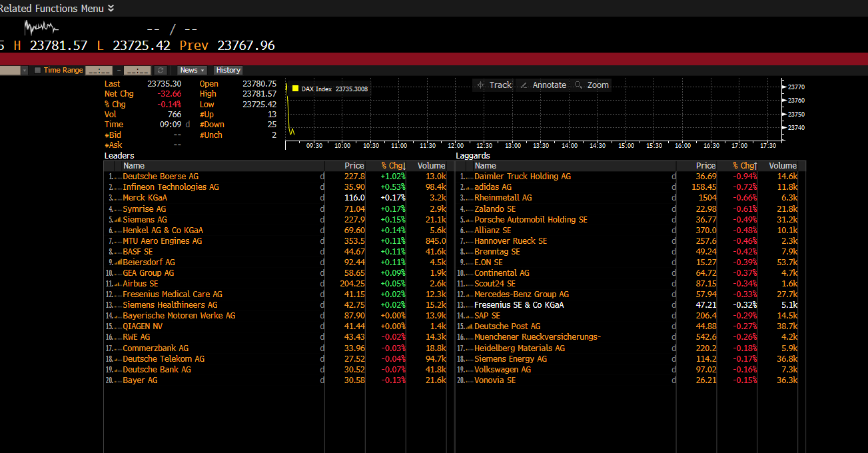The width and height of the screenshot is (868, 453).
Task: Click the chart icon next to Deutsche Post AG
Action: (470, 326)
